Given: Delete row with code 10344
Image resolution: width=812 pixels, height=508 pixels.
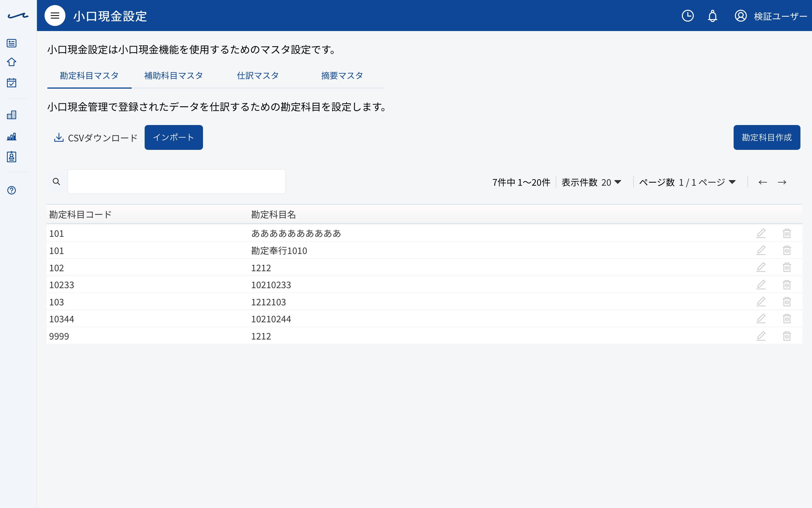Looking at the screenshot, I should click(787, 319).
